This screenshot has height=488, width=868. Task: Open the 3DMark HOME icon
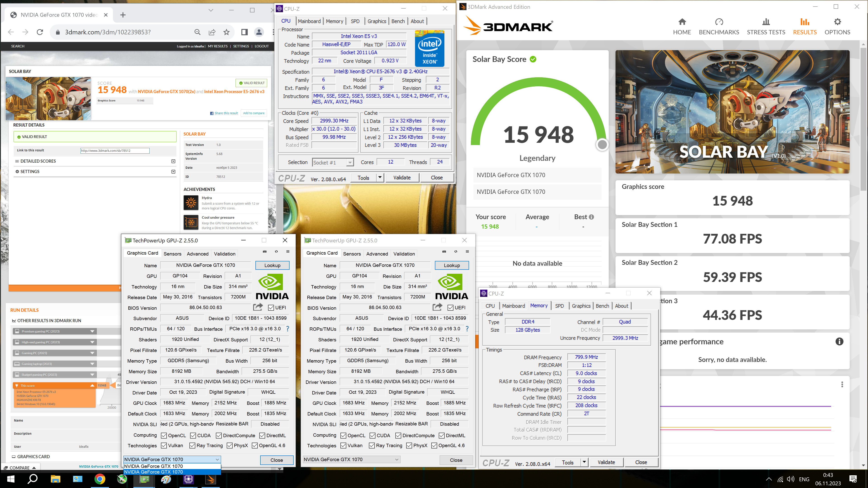682,22
